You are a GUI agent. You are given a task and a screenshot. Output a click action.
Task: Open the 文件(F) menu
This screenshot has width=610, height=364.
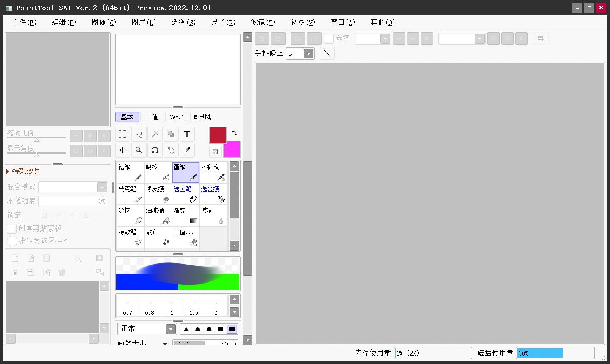pos(24,22)
